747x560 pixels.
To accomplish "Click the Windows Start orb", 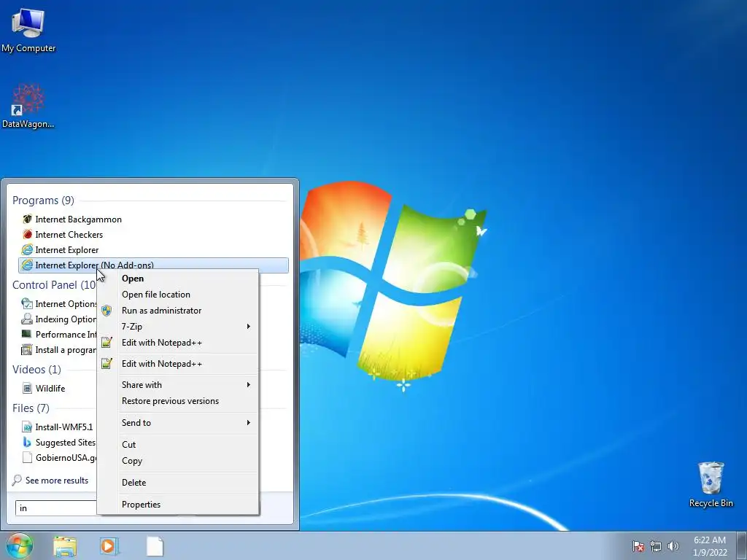I will click(20, 545).
